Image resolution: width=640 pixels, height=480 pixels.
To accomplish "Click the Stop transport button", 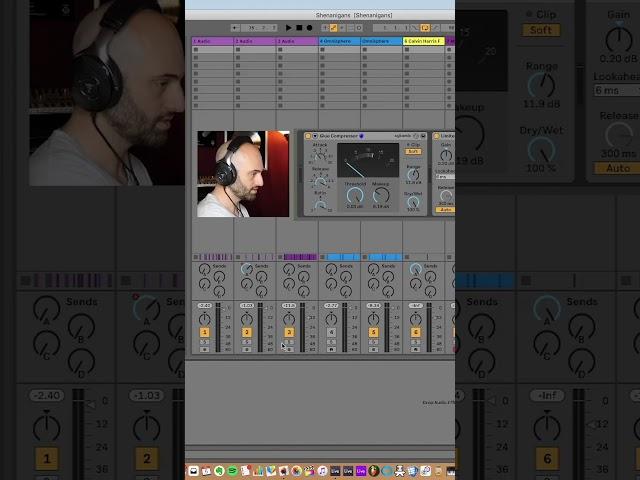I will coord(299,28).
